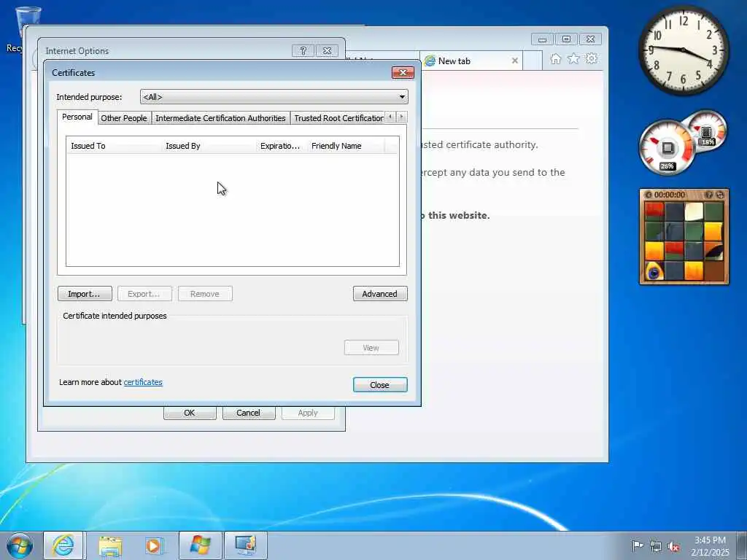The height and width of the screenshot is (560, 747).
Task: Click Internet Options help question mark
Action: (x=303, y=50)
